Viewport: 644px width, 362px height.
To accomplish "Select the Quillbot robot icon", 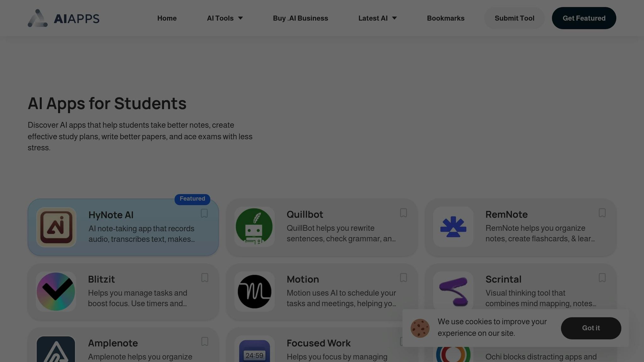I will tap(254, 227).
